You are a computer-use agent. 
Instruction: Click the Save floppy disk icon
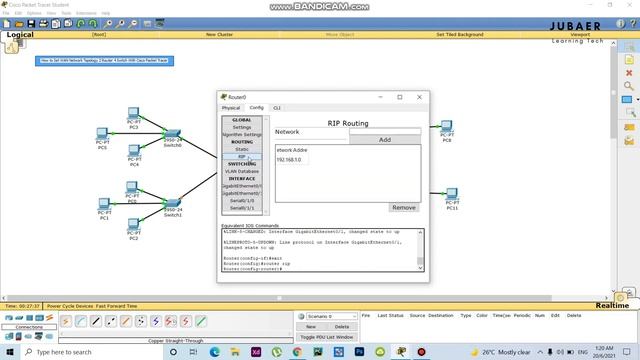31,24
